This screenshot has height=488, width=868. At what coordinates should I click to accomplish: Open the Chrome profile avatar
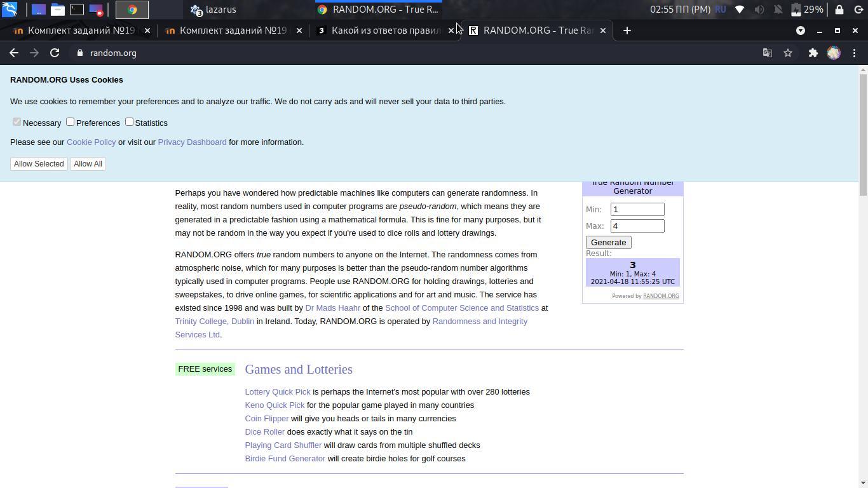point(834,53)
